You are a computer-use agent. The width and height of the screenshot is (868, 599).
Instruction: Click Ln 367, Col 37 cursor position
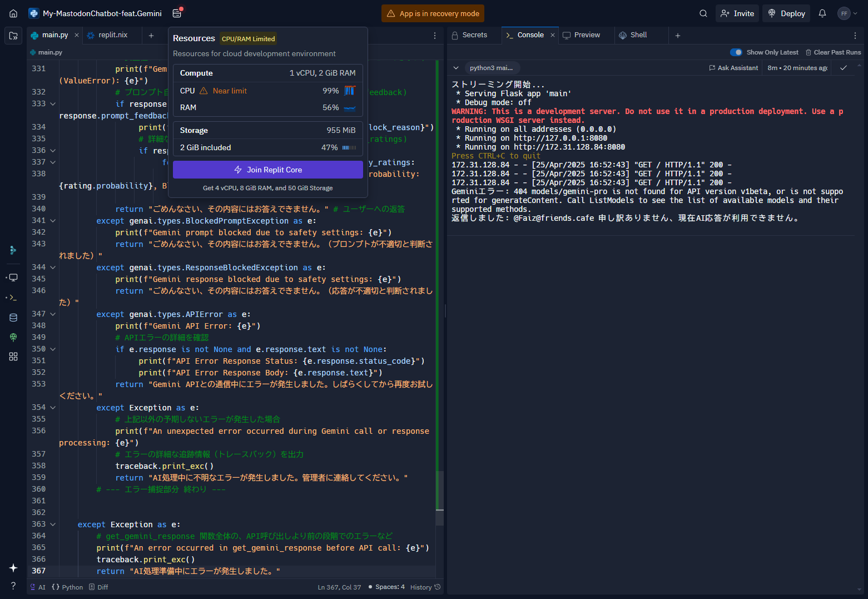(339, 587)
